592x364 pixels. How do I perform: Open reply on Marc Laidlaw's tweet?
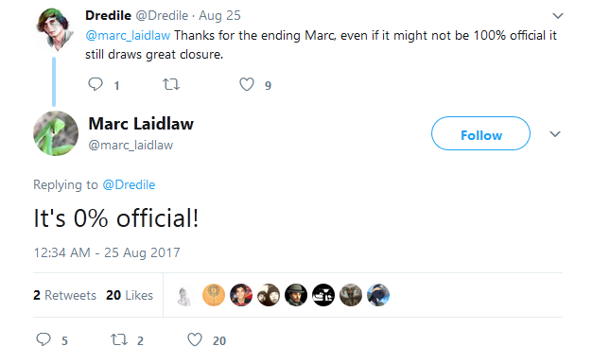pyautogui.click(x=44, y=339)
